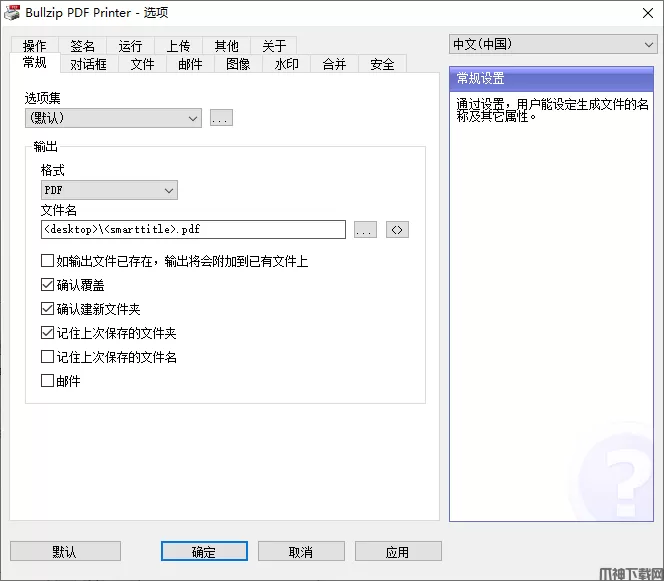This screenshot has height=581, width=664.
Task: Open the 格式 PDF format dropdown
Action: click(x=109, y=190)
